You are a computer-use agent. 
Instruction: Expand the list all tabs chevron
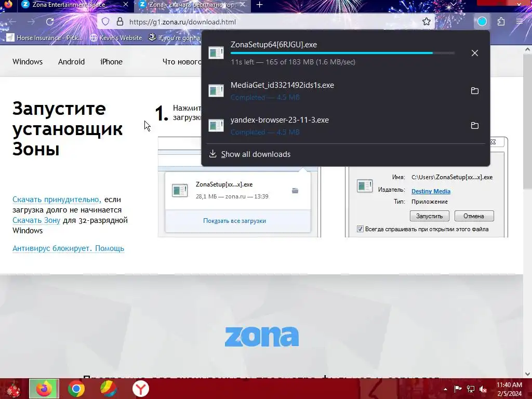453,4
